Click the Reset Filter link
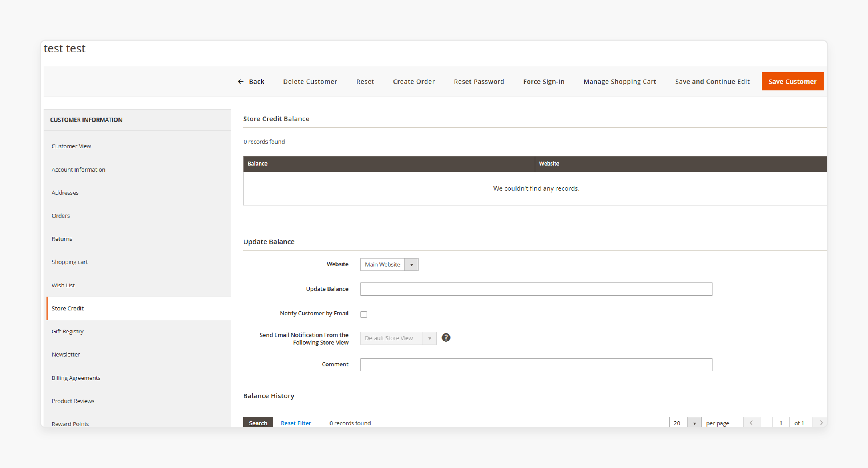Viewport: 868px width, 468px height. [x=296, y=423]
